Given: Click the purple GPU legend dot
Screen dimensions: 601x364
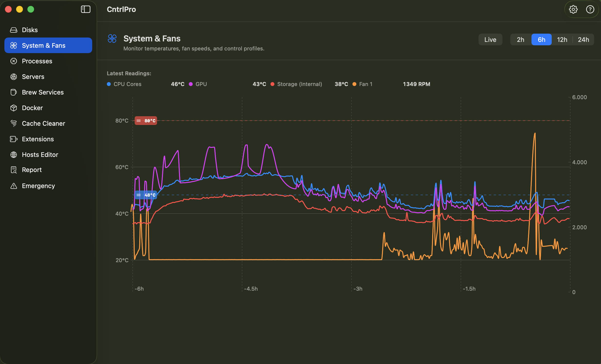Looking at the screenshot, I should (x=191, y=84).
